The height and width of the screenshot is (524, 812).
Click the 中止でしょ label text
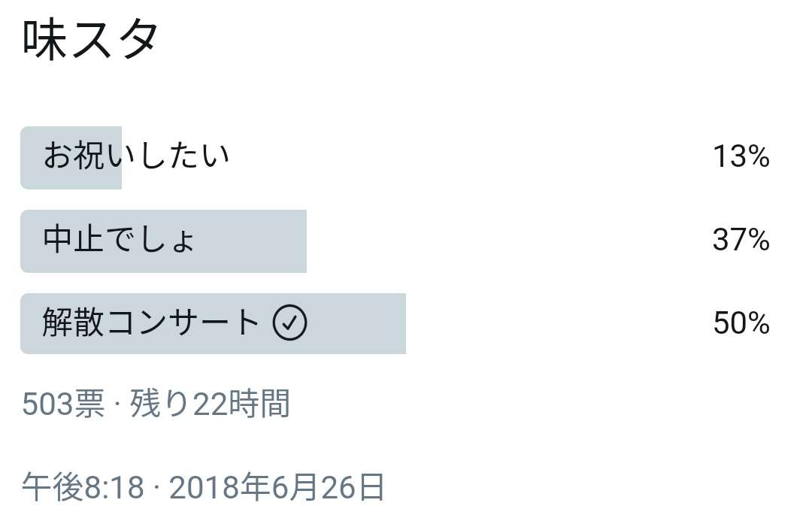click(x=119, y=240)
